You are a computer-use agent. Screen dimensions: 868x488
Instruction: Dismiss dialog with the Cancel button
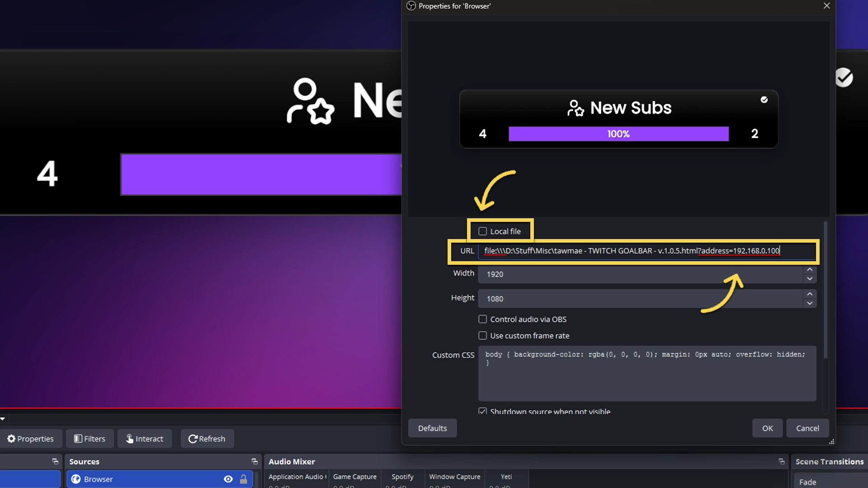pyautogui.click(x=807, y=428)
